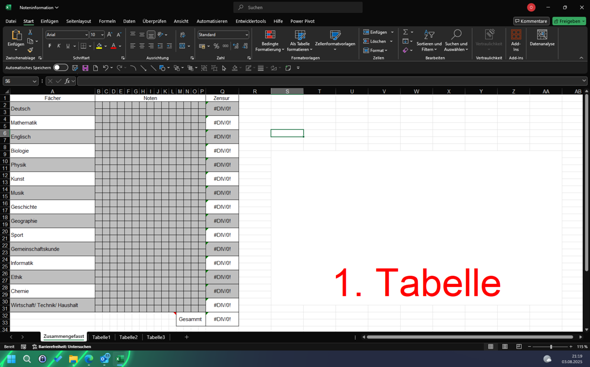This screenshot has height=367, width=590.
Task: Click Format in the Zellen group
Action: (376, 50)
